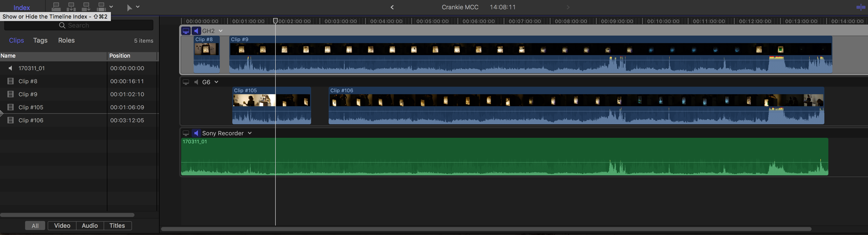Switch to the Tags tab
Screen dimensions: 868x235
coord(40,40)
